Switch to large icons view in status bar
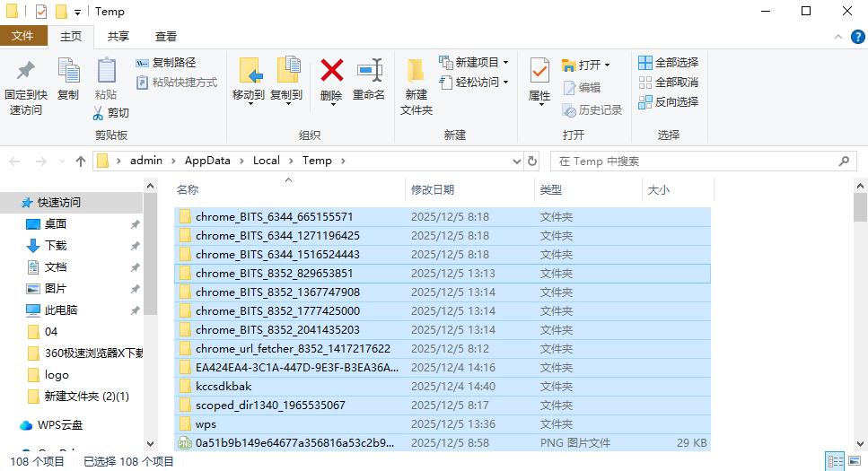 point(855,461)
